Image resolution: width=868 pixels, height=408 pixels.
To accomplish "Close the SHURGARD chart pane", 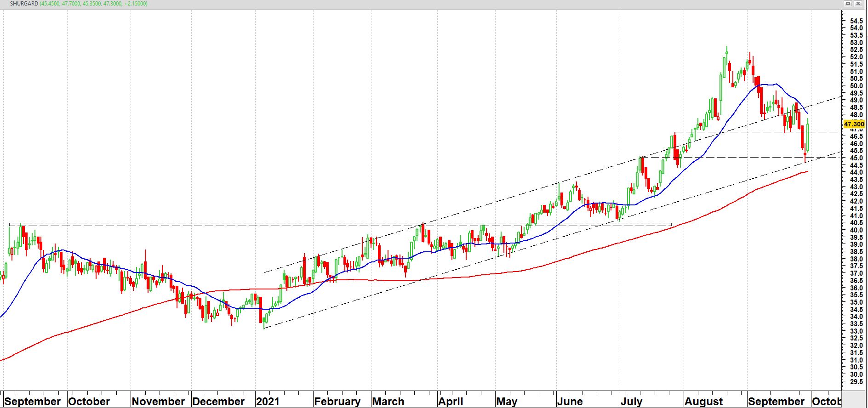I will (x=858, y=3).
